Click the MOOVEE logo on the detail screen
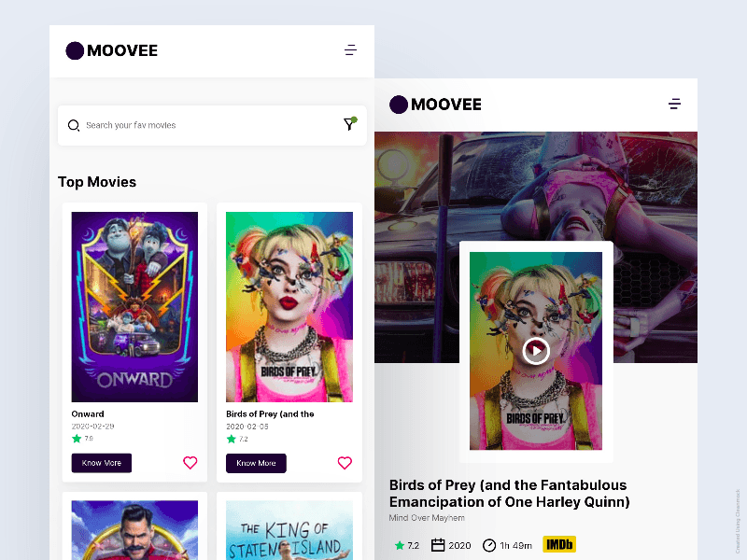The width and height of the screenshot is (747, 560). coord(435,105)
